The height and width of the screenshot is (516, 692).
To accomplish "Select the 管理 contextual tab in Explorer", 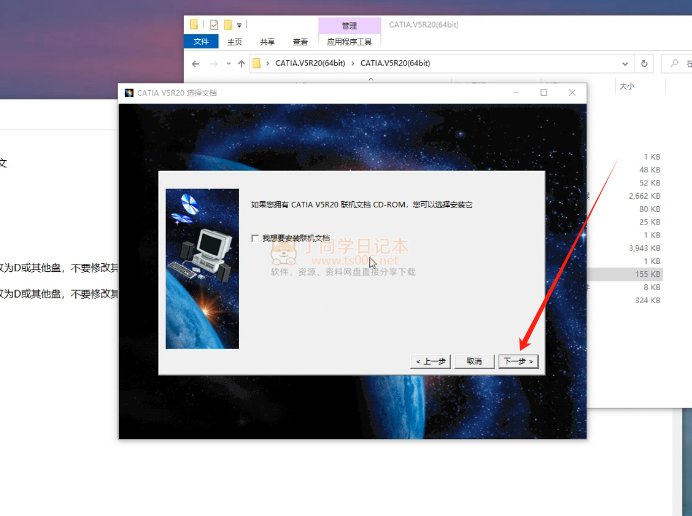I will tap(350, 26).
